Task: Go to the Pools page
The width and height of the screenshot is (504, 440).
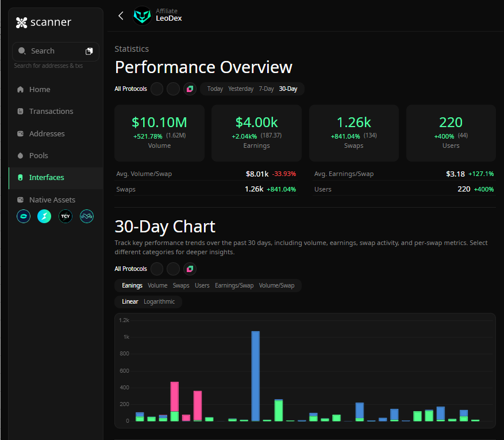Action: click(x=39, y=155)
